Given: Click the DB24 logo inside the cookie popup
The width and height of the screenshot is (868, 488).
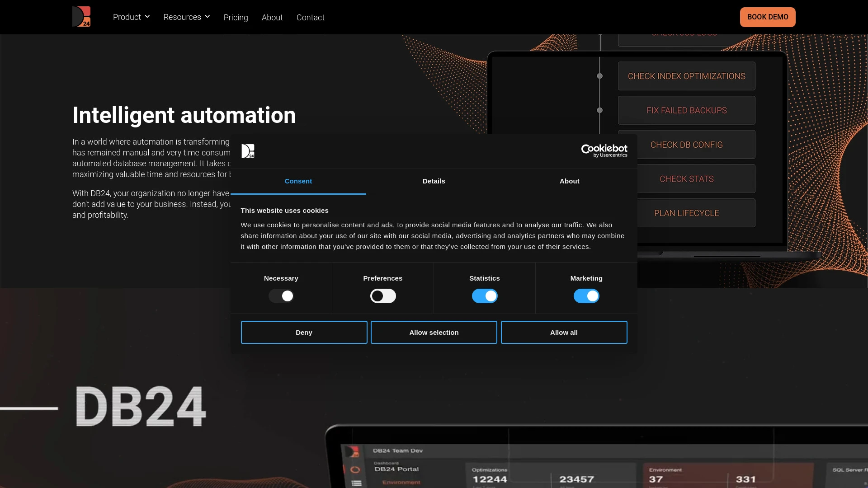Looking at the screenshot, I should (x=248, y=151).
